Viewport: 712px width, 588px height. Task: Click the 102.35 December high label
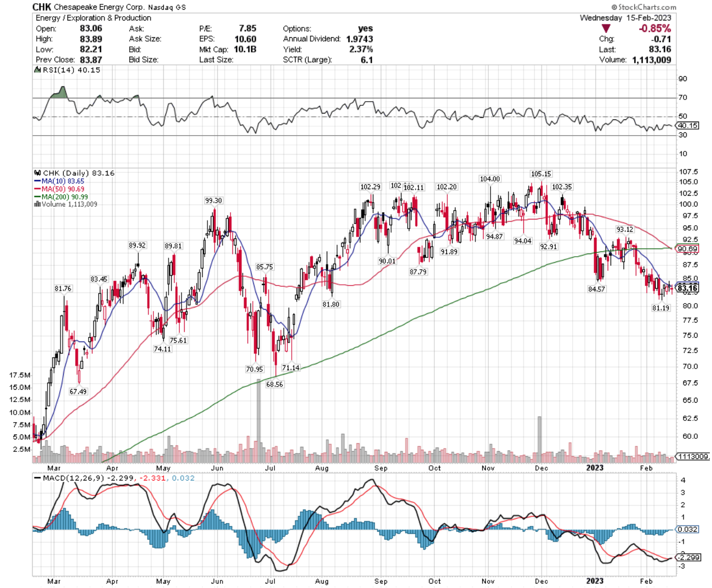[x=562, y=187]
